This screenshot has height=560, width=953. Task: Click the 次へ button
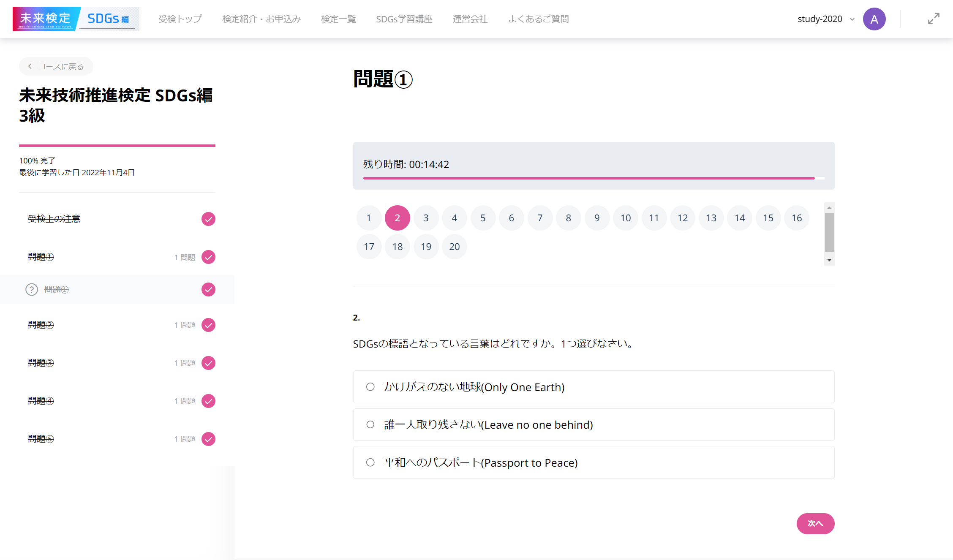tap(815, 523)
